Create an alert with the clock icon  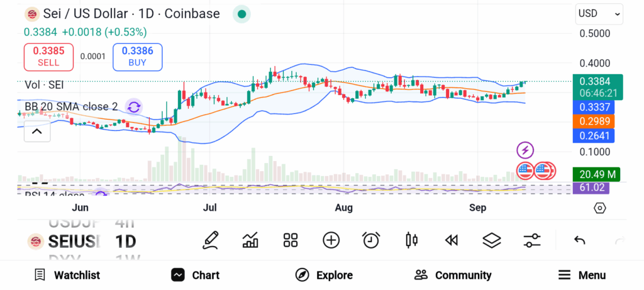pyautogui.click(x=371, y=240)
